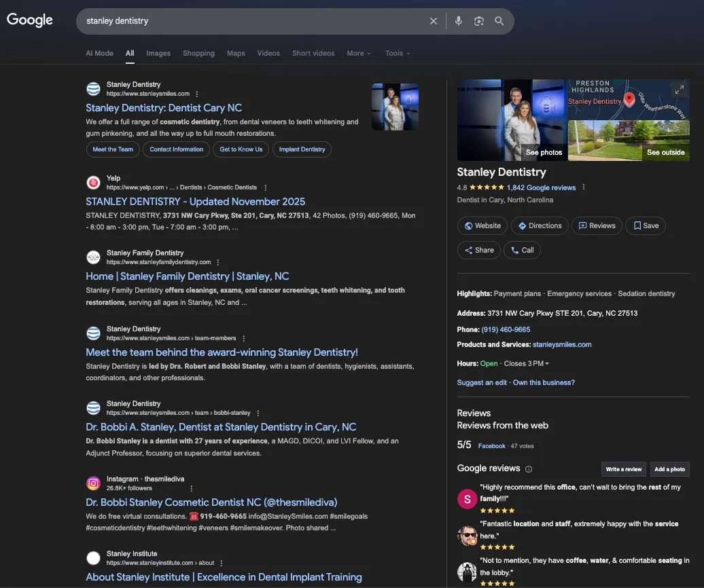The width and height of the screenshot is (704, 588).
Task: Click Add a photo button
Action: tap(669, 469)
